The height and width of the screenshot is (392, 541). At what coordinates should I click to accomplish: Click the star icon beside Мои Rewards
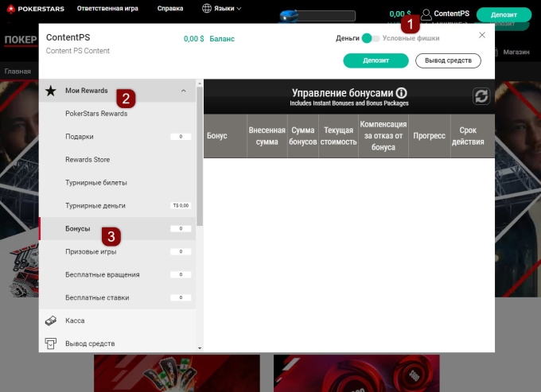[51, 91]
